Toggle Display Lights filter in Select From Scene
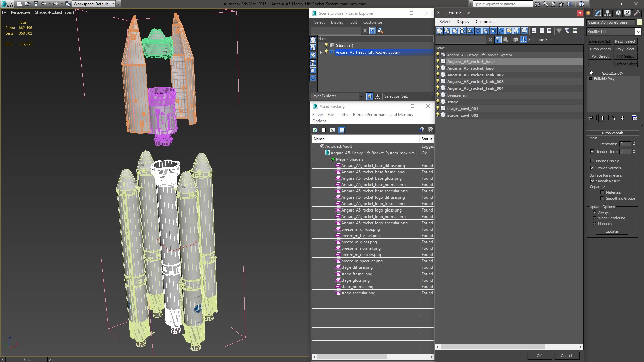Screen dimensions: 644x362 (455, 31)
